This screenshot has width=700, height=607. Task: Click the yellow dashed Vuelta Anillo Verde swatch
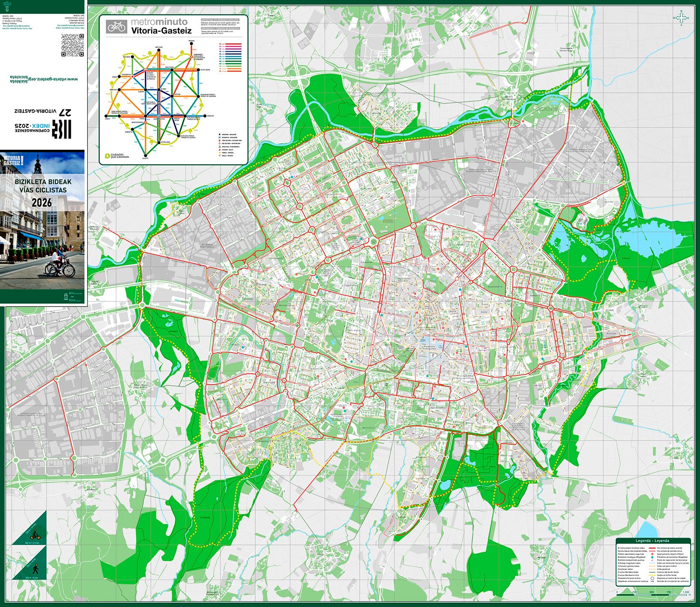click(652, 575)
